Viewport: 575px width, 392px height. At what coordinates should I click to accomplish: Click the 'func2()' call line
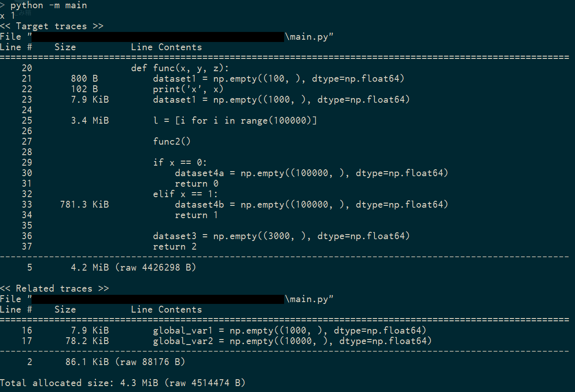[x=172, y=141]
